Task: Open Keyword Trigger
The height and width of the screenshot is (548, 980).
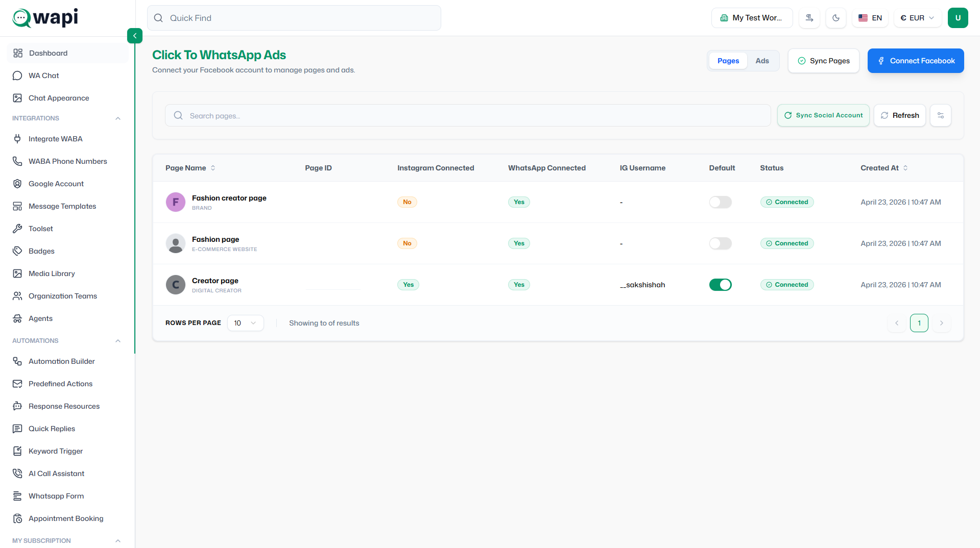Action: click(67, 451)
